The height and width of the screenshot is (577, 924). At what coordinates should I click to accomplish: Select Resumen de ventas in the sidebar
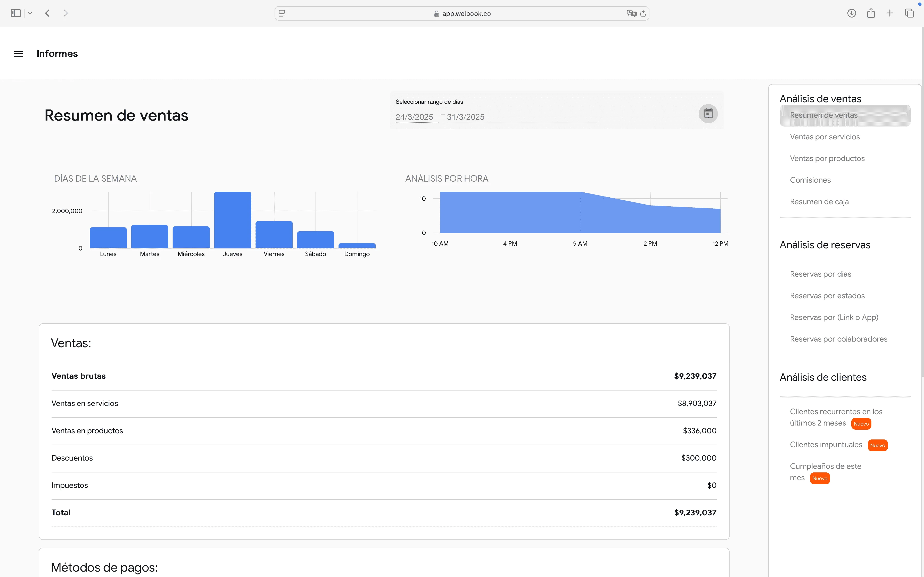[x=823, y=115]
